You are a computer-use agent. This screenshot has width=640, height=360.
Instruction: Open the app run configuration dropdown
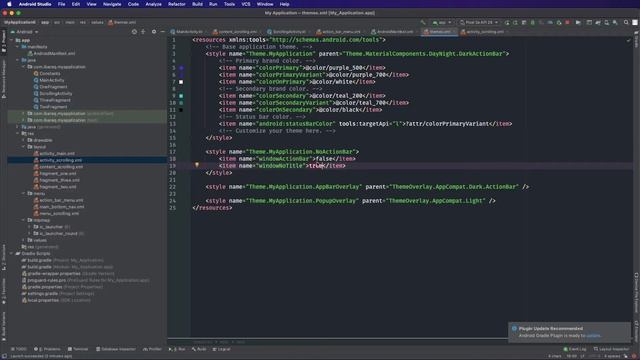[442, 22]
